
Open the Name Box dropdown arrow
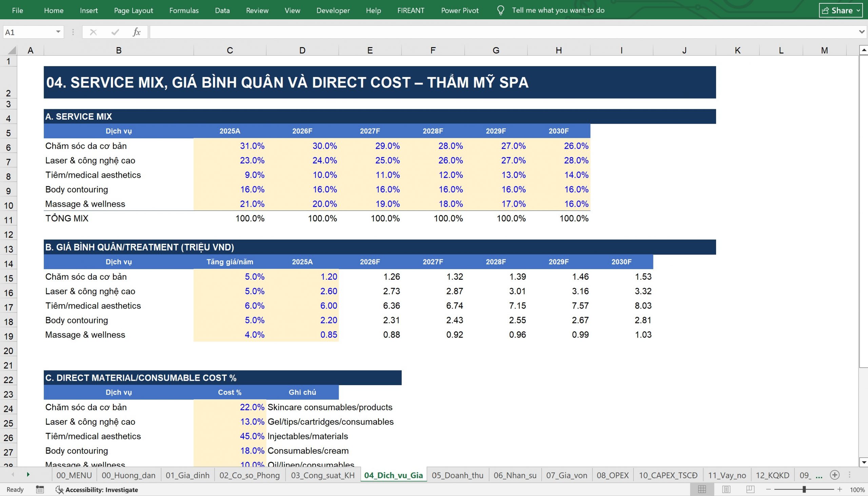click(x=58, y=32)
